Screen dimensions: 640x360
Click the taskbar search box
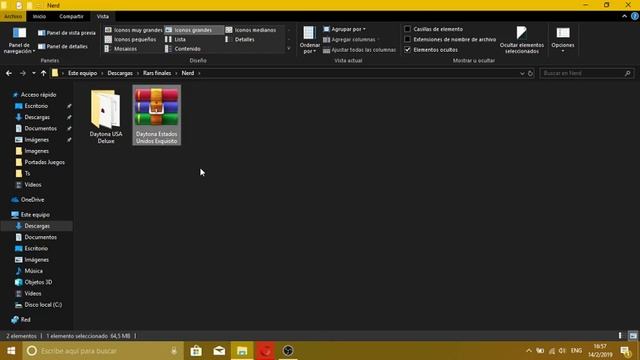click(x=102, y=351)
